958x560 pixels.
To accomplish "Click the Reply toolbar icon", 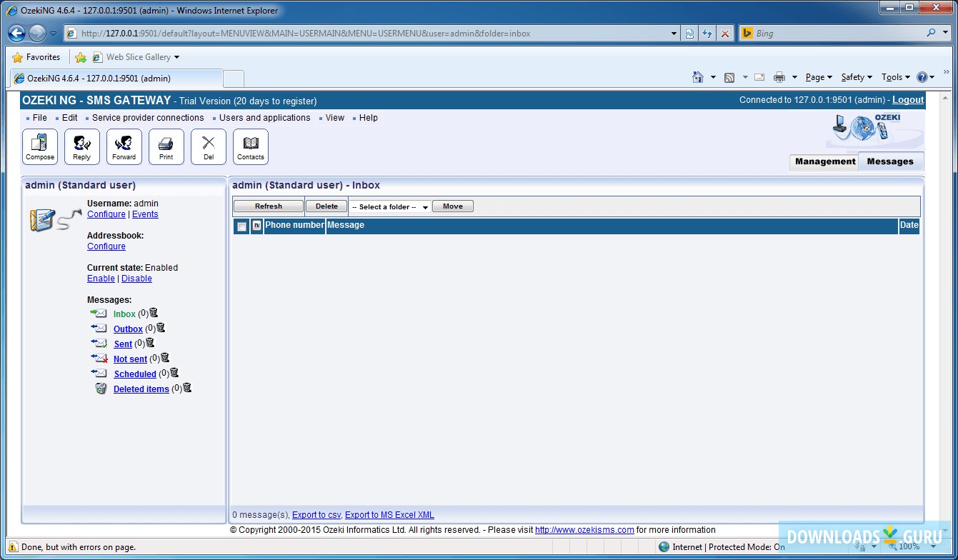I will pyautogui.click(x=82, y=146).
